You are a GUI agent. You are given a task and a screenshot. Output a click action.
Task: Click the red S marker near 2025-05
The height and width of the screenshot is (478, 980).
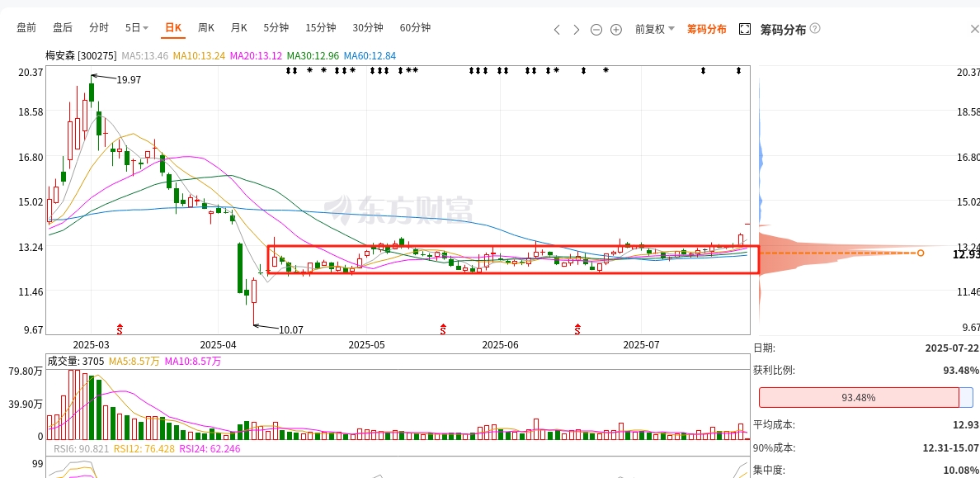(443, 328)
